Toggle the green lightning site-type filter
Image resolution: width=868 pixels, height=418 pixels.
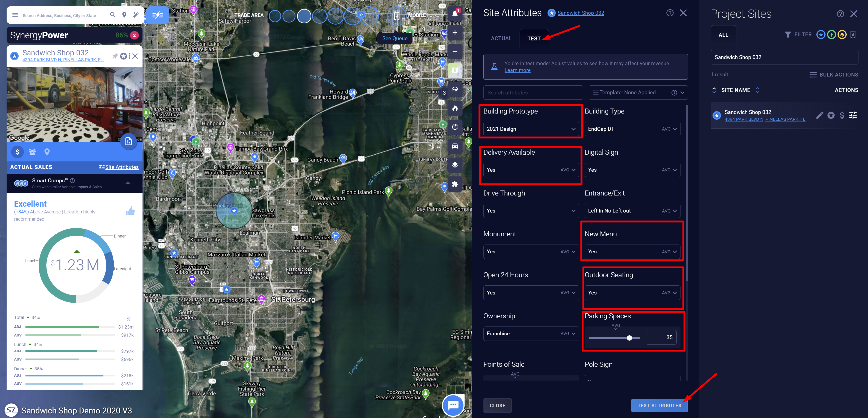point(831,35)
